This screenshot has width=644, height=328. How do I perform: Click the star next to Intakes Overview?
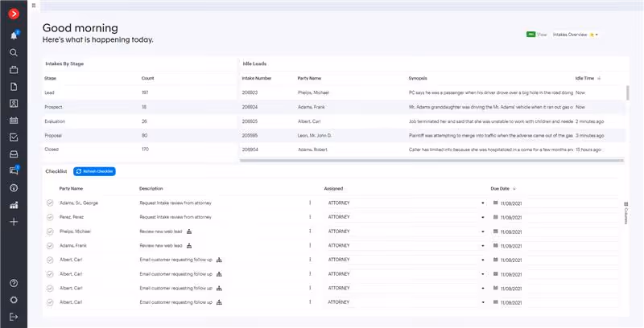click(x=592, y=35)
